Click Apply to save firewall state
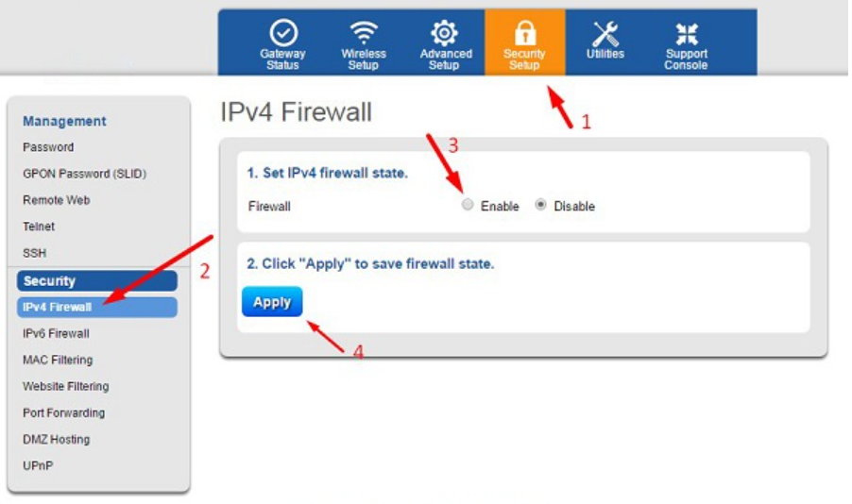The width and height of the screenshot is (852, 504). (x=272, y=302)
